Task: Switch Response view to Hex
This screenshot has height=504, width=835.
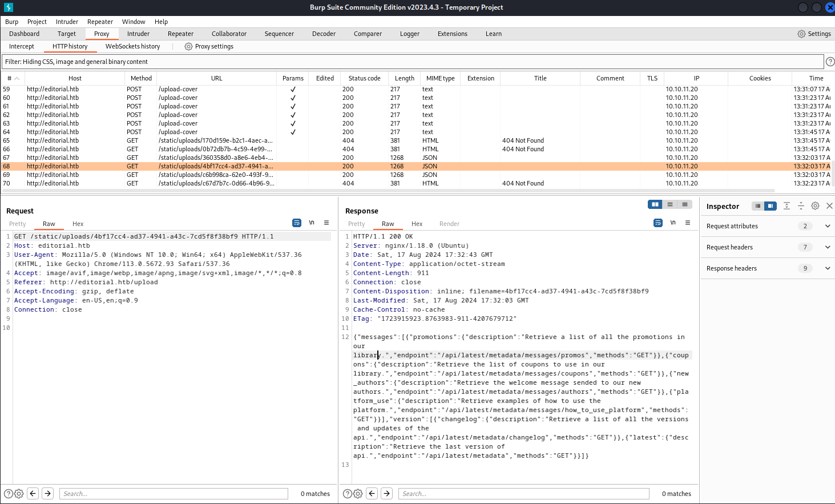Action: 417,224
